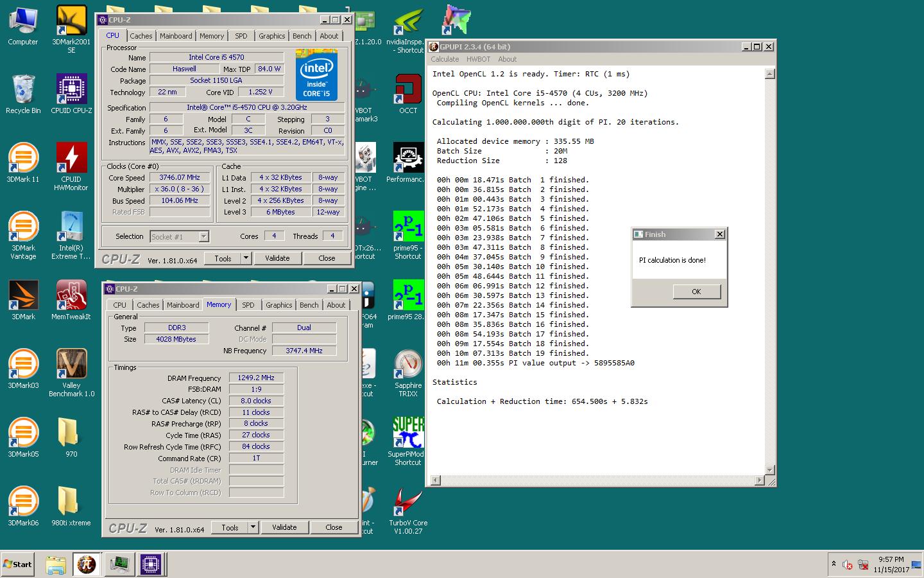The image size is (924, 578).
Task: Open SPD tab in lower CPU-Z window
Action: [x=248, y=305]
